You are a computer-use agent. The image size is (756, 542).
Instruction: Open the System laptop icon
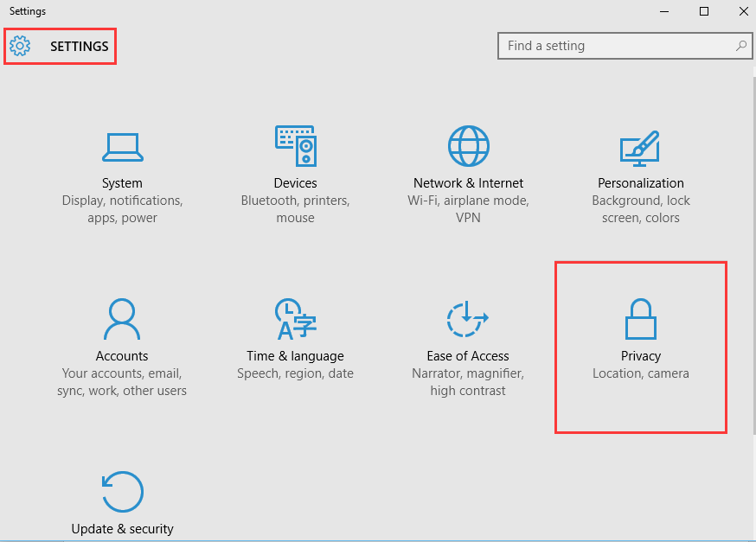coord(123,147)
